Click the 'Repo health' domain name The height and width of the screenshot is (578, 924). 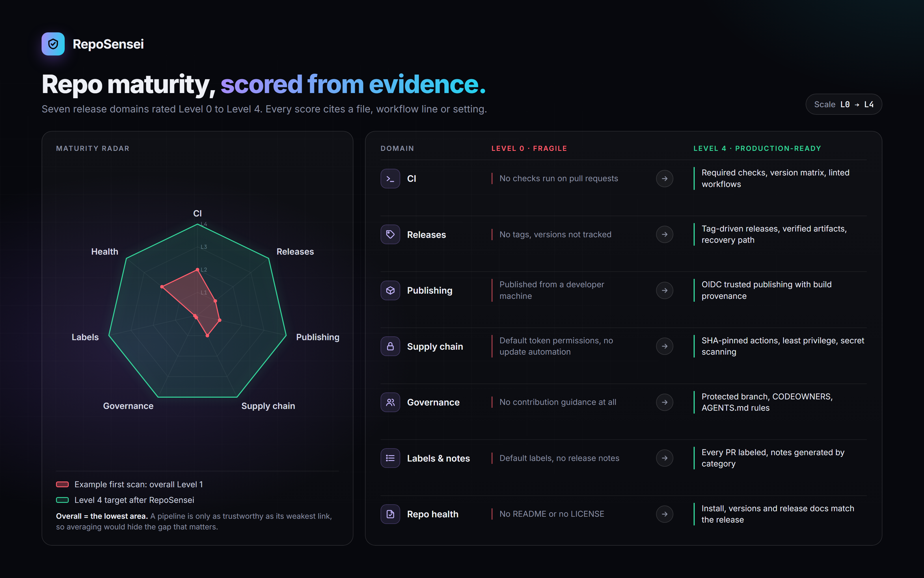[x=433, y=514]
